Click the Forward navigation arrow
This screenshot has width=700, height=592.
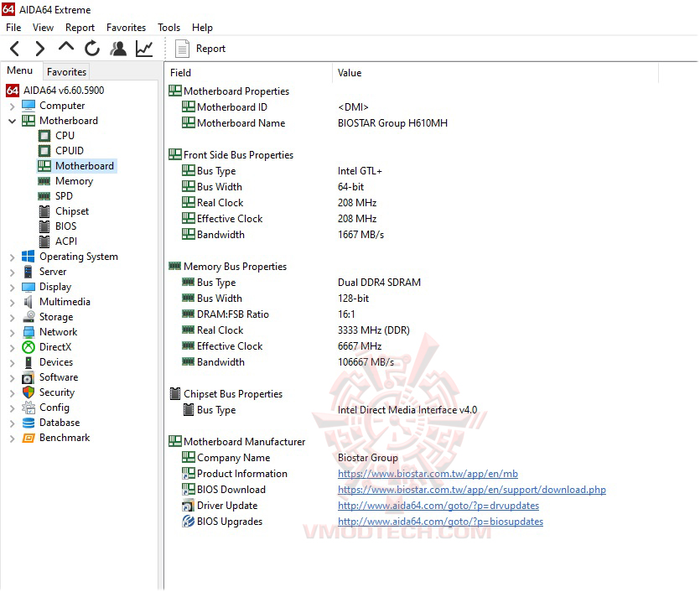coord(40,49)
